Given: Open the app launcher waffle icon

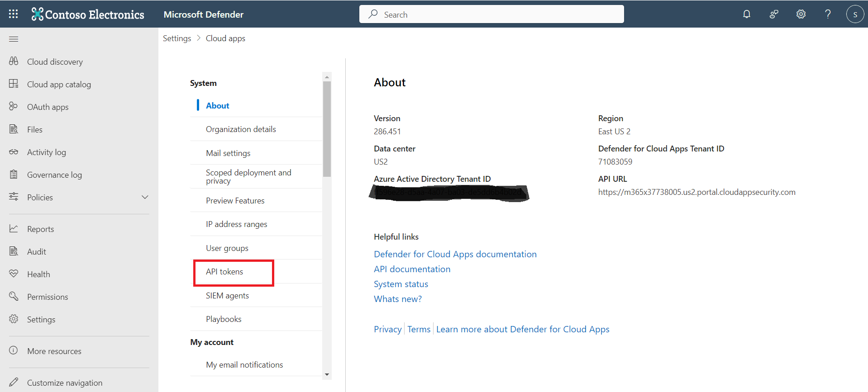Looking at the screenshot, I should pyautogui.click(x=14, y=14).
